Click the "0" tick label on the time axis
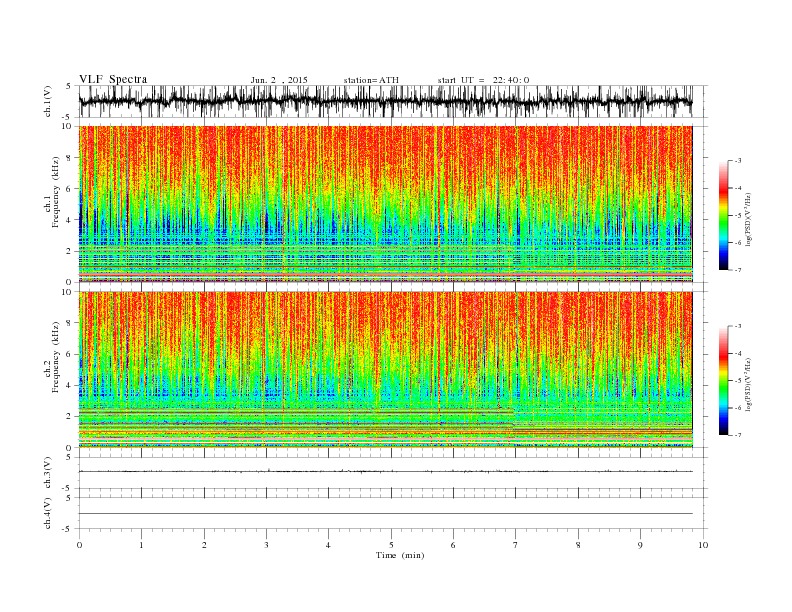 pos(79,545)
